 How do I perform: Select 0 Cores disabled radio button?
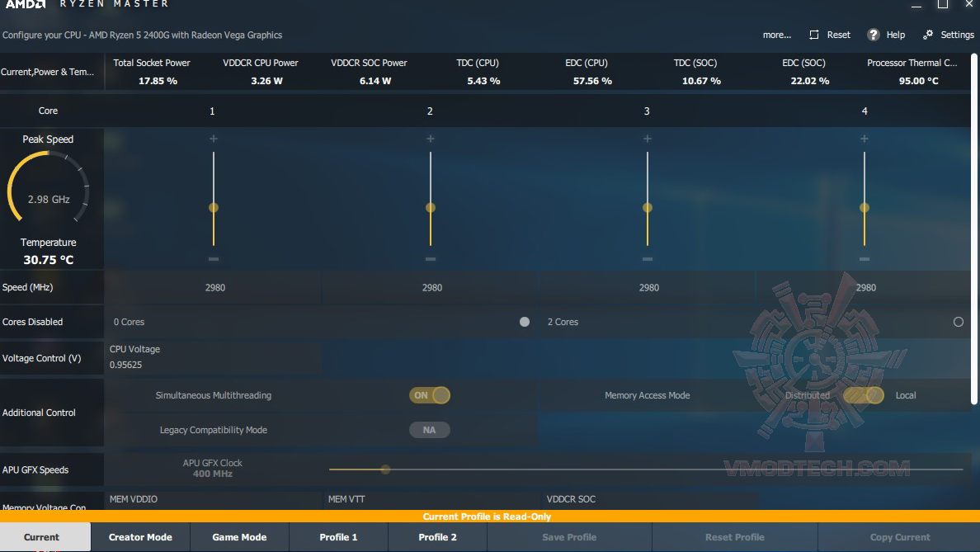(x=525, y=322)
